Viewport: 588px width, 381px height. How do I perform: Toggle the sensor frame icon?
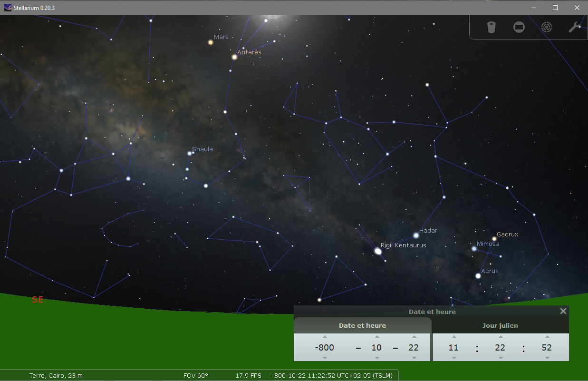(x=519, y=27)
